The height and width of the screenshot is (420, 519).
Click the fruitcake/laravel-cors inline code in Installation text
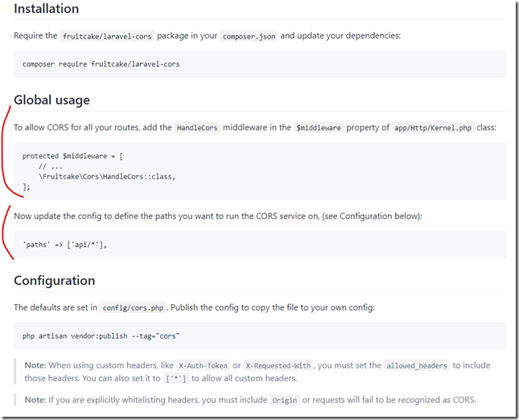(107, 36)
